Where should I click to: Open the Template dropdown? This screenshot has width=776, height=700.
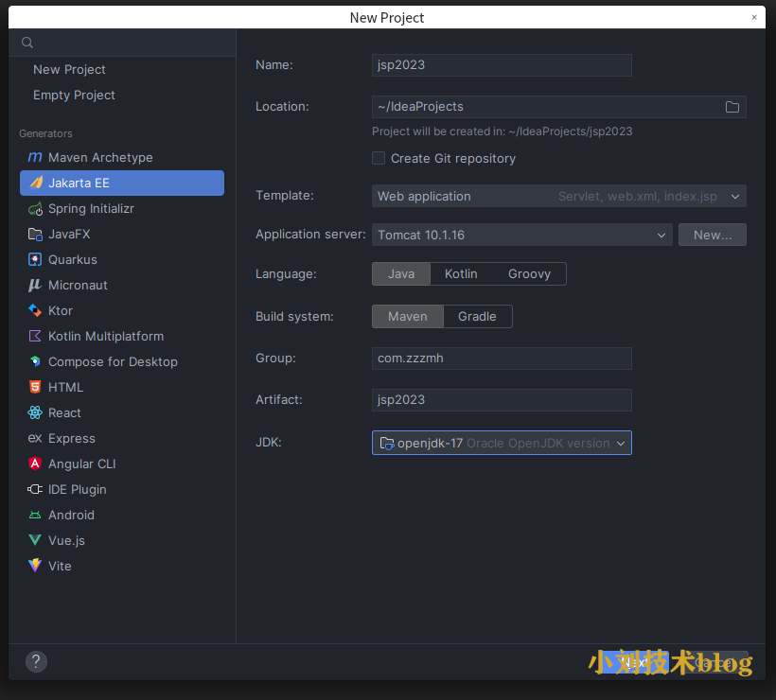tap(558, 196)
